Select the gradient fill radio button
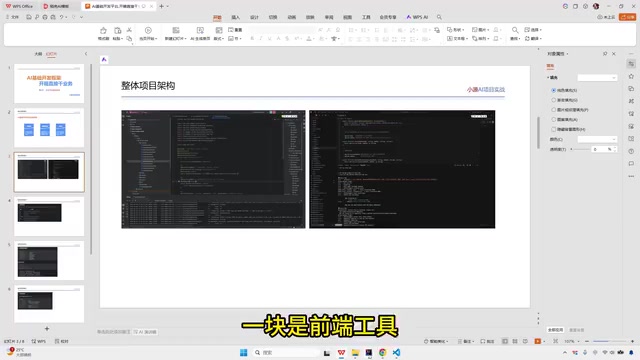Image resolution: width=640 pixels, height=360 pixels. coord(553,100)
